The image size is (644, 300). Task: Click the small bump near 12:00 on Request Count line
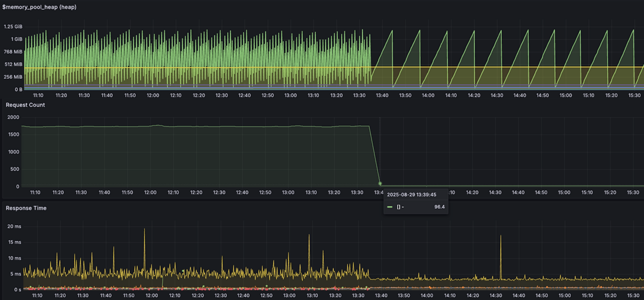tap(158, 125)
